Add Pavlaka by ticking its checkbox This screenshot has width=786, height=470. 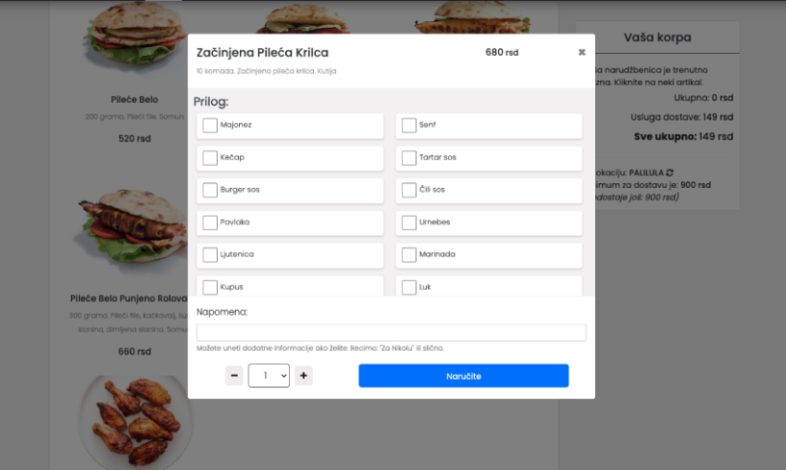click(x=210, y=222)
